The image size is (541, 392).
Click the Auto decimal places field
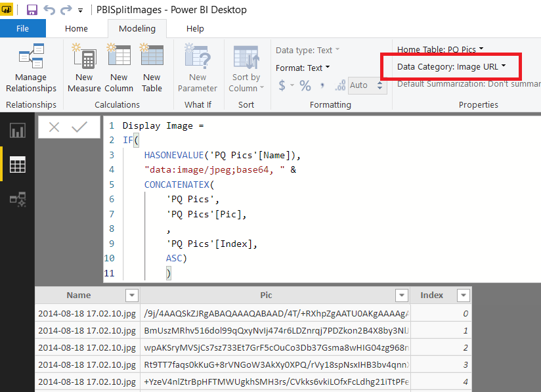[x=362, y=85]
